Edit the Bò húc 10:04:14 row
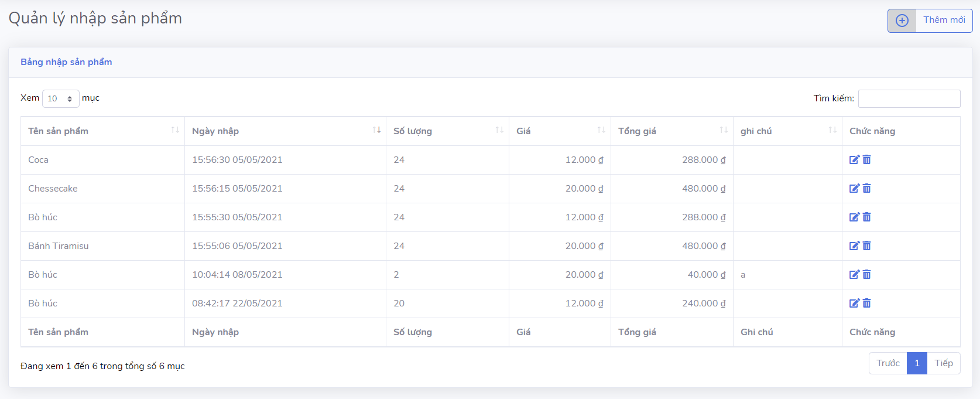Viewport: 980px width, 399px height. (x=855, y=274)
